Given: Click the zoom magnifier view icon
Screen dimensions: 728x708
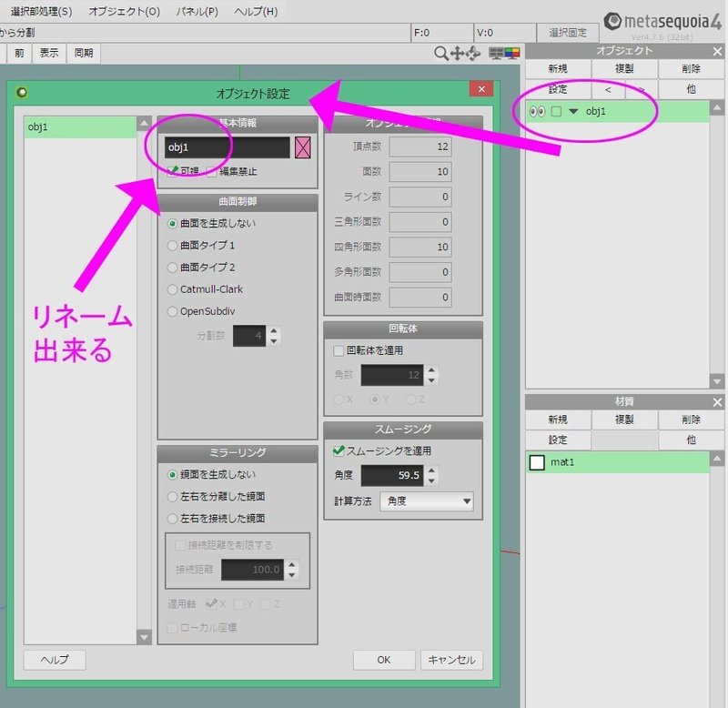Looking at the screenshot, I should click(x=440, y=54).
